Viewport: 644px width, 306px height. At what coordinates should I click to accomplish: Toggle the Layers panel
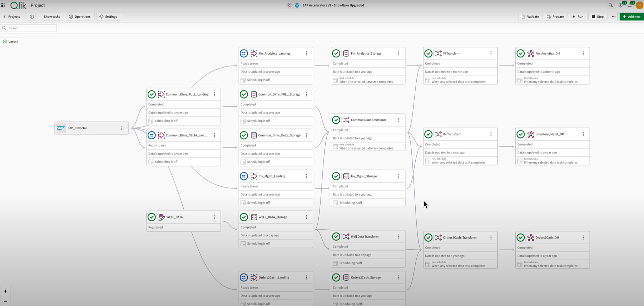(x=11, y=41)
